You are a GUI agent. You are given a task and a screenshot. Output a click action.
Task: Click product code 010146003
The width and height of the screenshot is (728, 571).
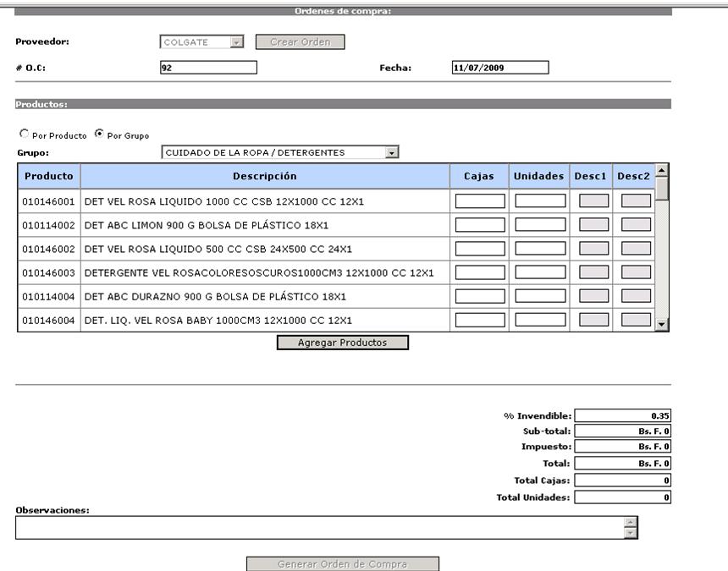point(48,272)
